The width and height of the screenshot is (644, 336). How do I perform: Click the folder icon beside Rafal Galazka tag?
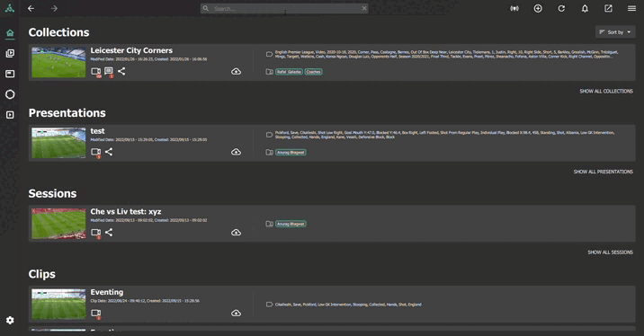pos(269,72)
